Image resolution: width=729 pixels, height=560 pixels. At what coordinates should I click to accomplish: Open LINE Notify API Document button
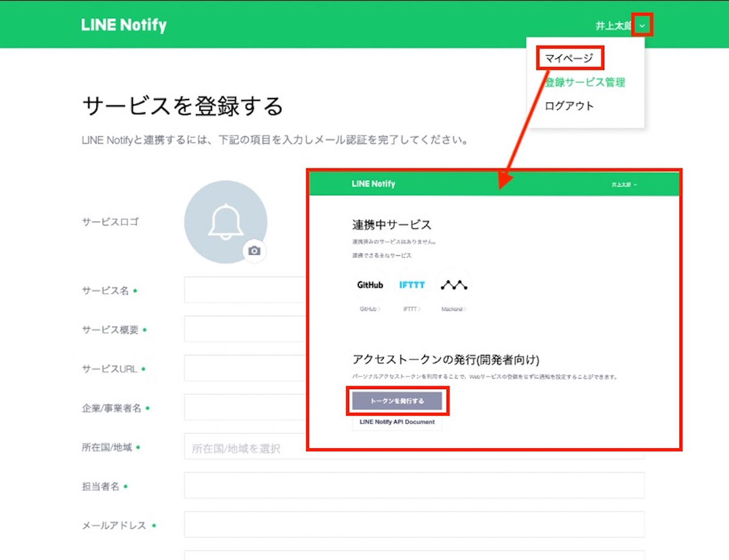397,422
